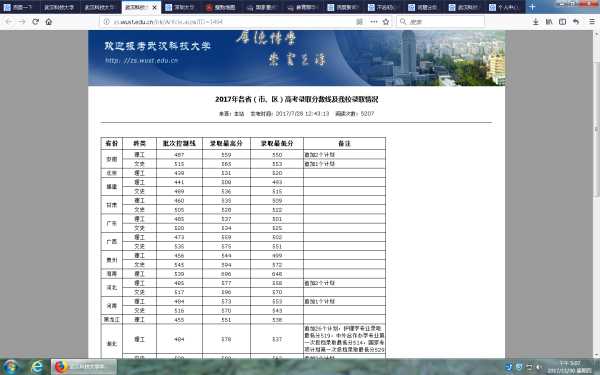Click the address bar URL field
Viewport: 600px width, 375px height.
click(x=230, y=22)
